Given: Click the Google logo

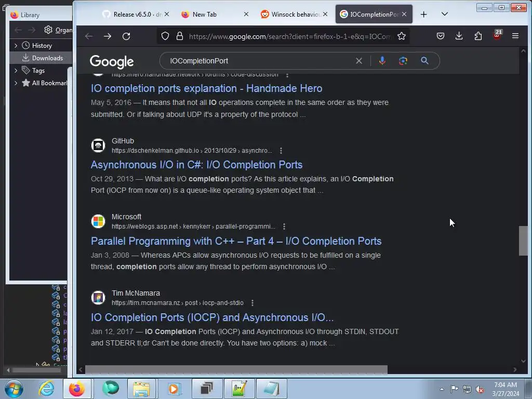Looking at the screenshot, I should [112, 62].
